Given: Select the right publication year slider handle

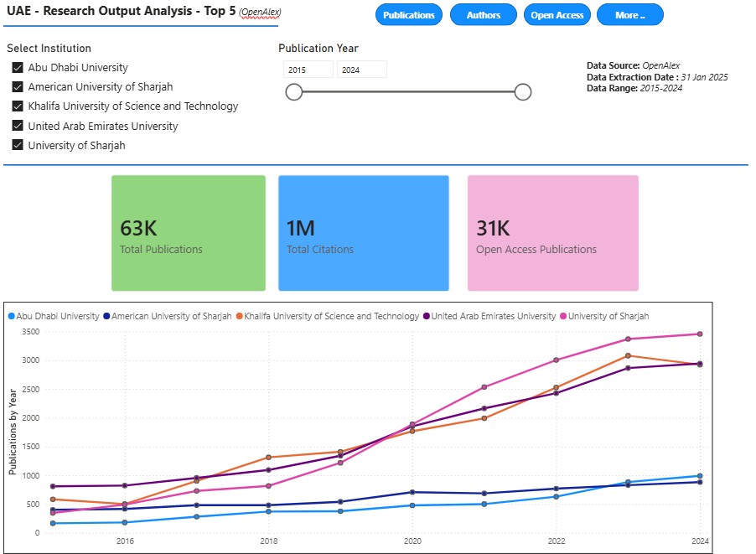Looking at the screenshot, I should [x=523, y=92].
